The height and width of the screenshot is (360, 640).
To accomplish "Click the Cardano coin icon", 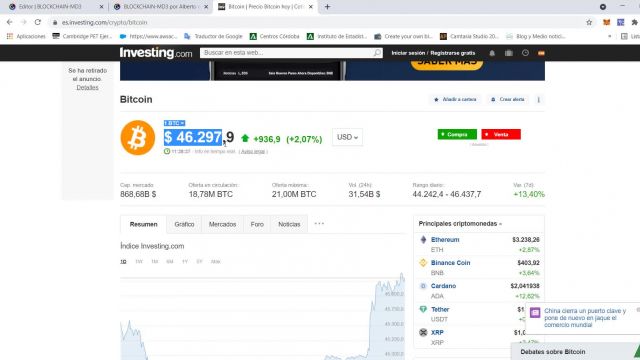I will click(423, 286).
